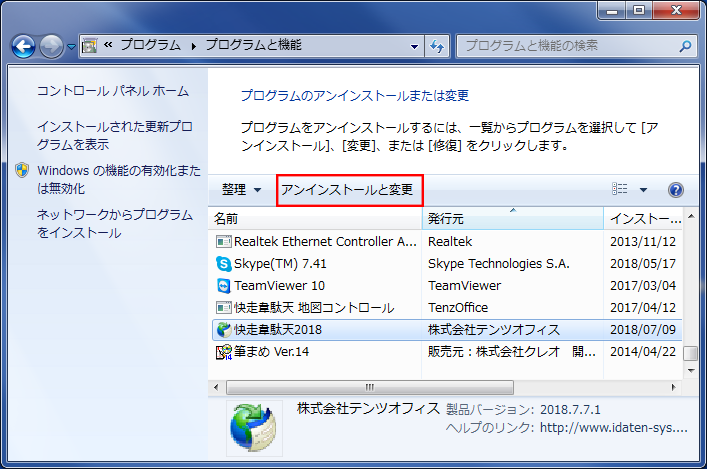Click the Skype program icon
This screenshot has width=707, height=469.
click(224, 264)
